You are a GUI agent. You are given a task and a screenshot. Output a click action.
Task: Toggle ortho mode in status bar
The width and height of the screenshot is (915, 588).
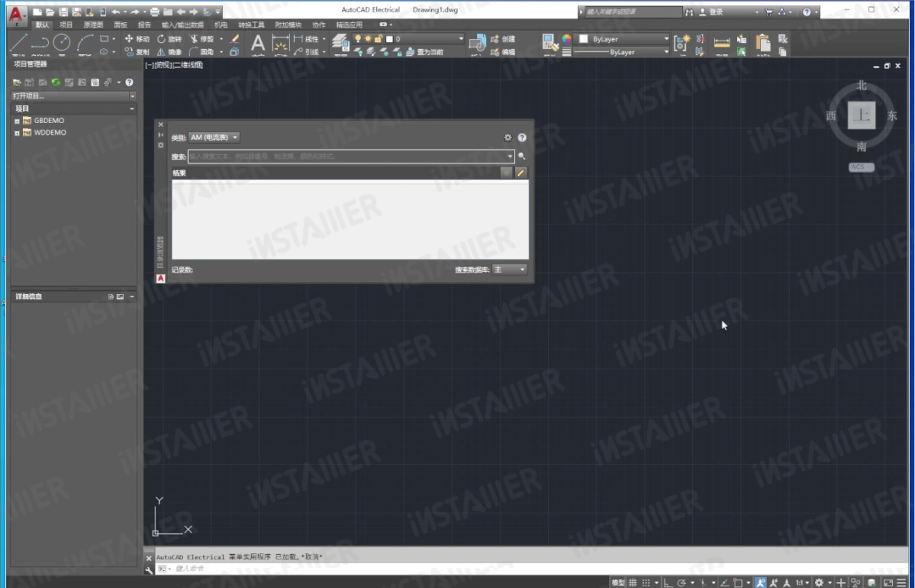pos(668,582)
